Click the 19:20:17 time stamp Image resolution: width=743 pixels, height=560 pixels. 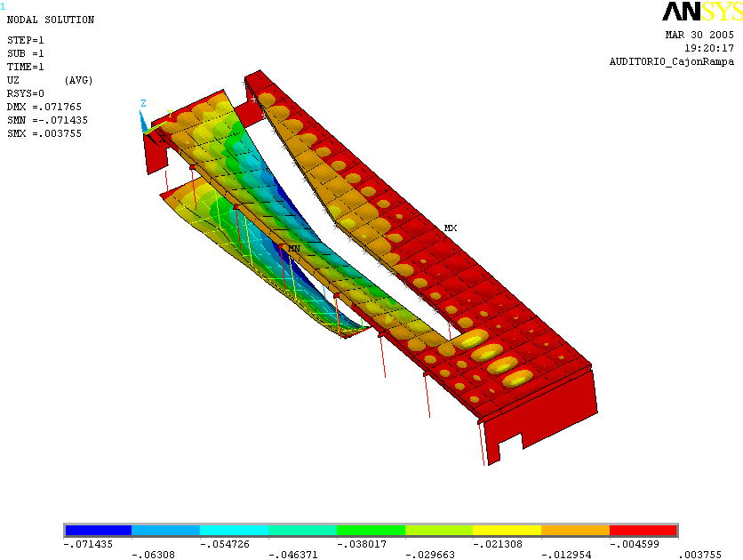click(709, 48)
